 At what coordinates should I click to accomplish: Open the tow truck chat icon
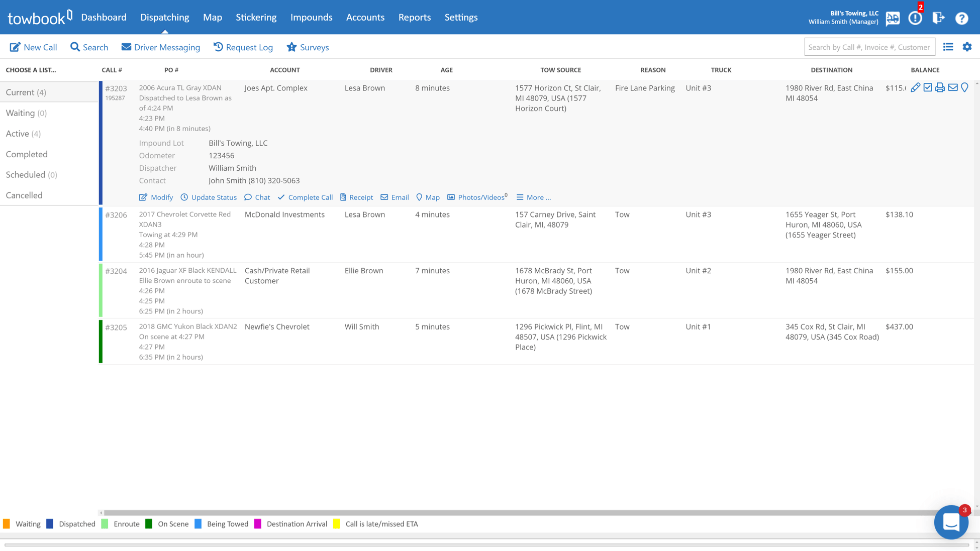click(893, 19)
